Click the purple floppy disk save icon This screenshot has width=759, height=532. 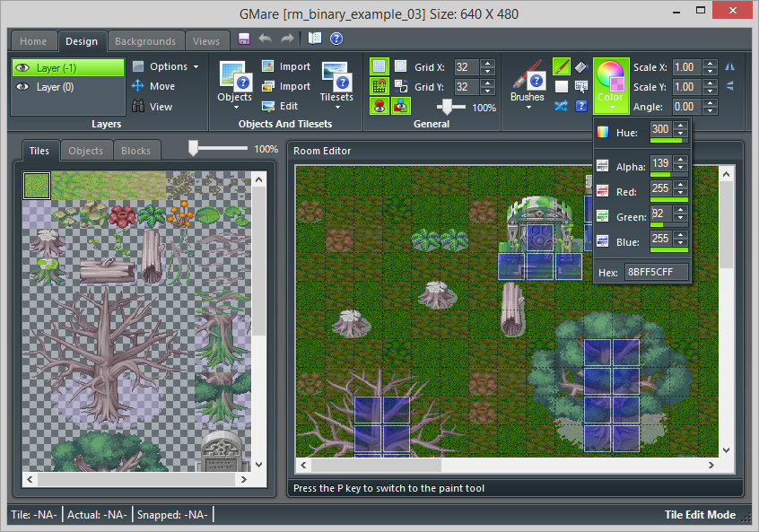[244, 39]
